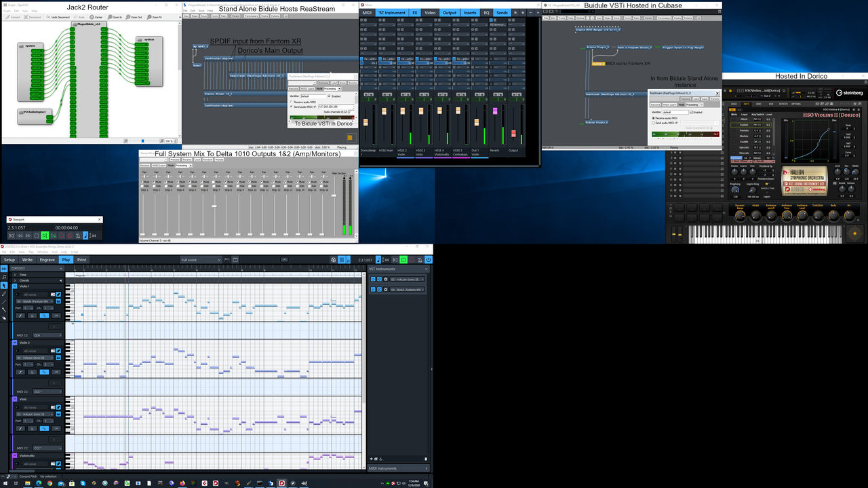Open the MIDI CC dropdown showing CC4
868x488 pixels.
click(x=47, y=335)
